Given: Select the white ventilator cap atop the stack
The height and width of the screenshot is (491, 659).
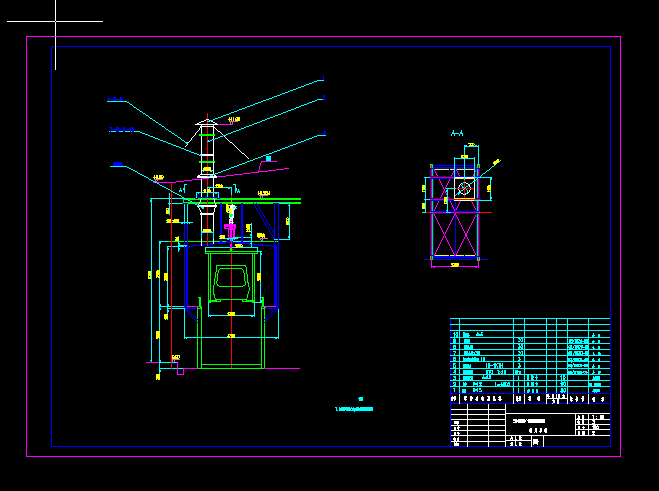Looking at the screenshot, I should click(206, 123).
